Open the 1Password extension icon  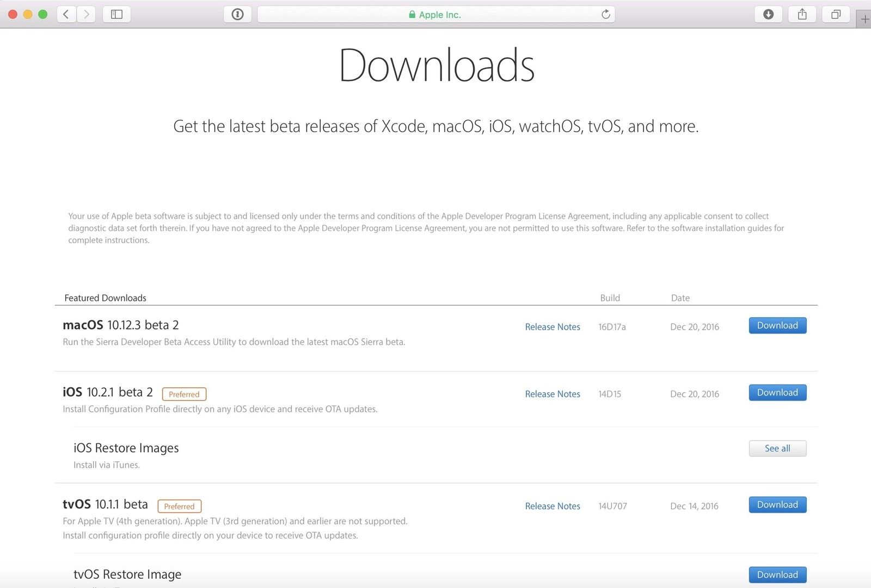(237, 15)
